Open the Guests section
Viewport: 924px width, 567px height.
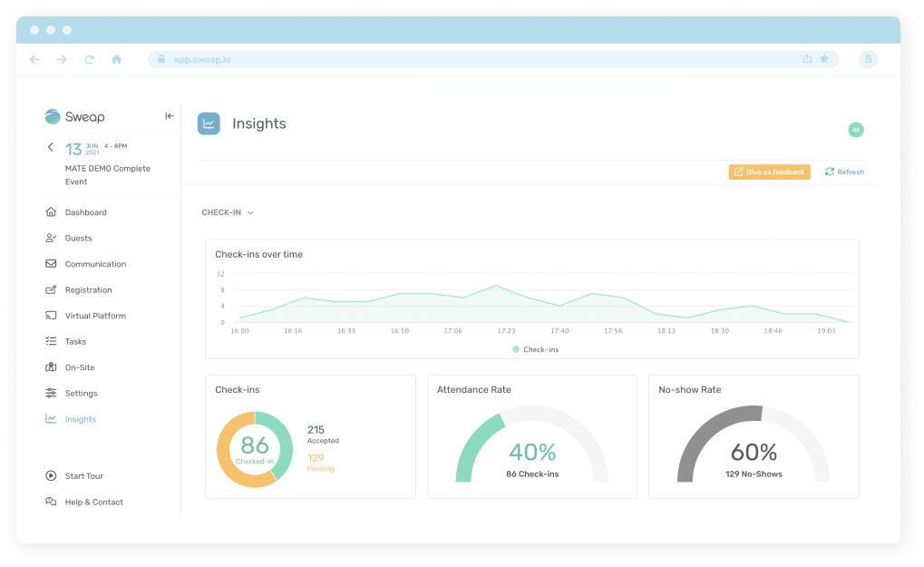pyautogui.click(x=78, y=239)
